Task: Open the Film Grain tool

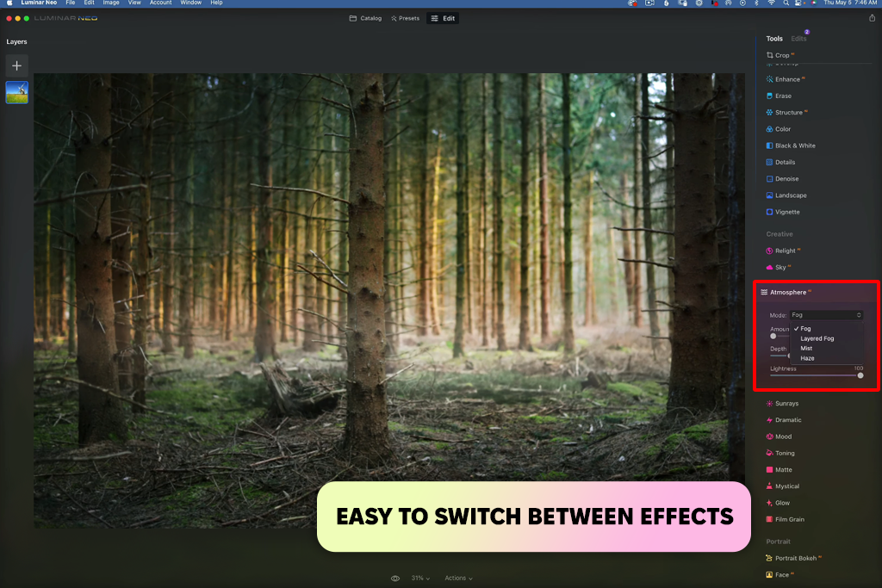Action: coord(786,519)
